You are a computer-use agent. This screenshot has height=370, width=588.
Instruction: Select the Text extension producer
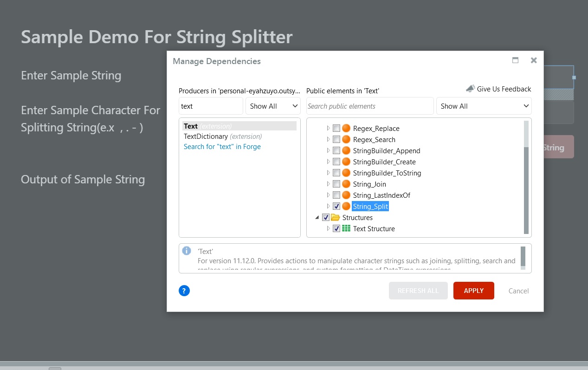point(239,126)
